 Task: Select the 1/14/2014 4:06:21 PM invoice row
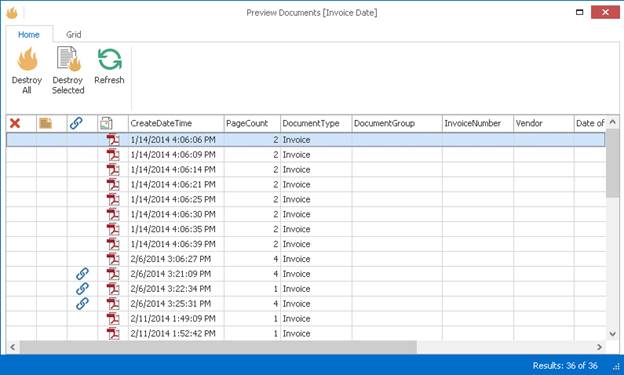(306, 185)
